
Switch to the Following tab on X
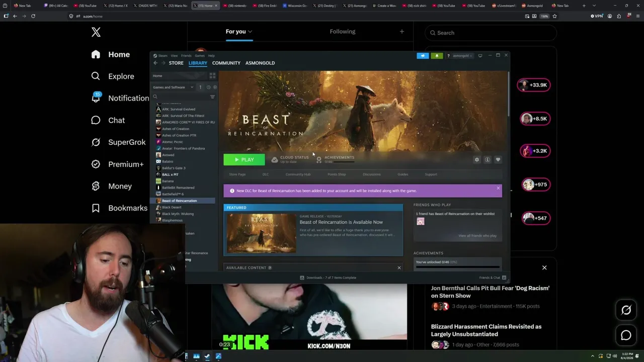343,32
